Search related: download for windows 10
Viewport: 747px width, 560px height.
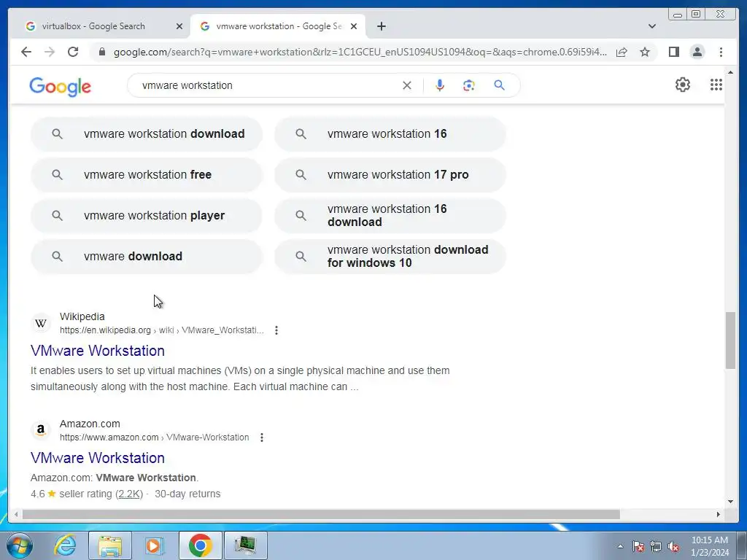(x=390, y=256)
